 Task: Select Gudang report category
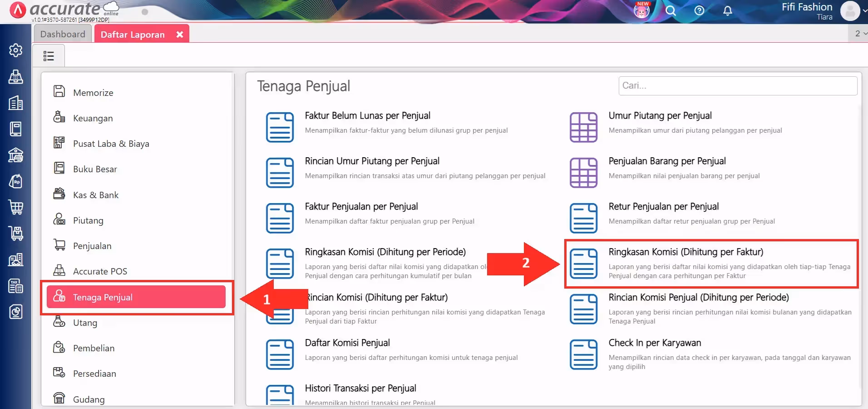(x=136, y=399)
